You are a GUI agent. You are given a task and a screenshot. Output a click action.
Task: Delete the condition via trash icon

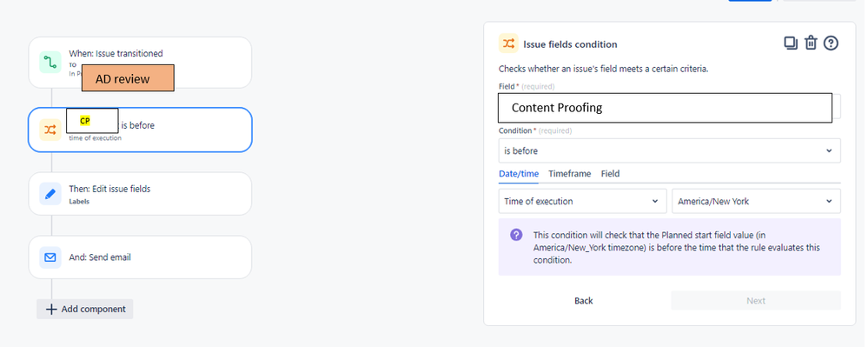pyautogui.click(x=811, y=43)
